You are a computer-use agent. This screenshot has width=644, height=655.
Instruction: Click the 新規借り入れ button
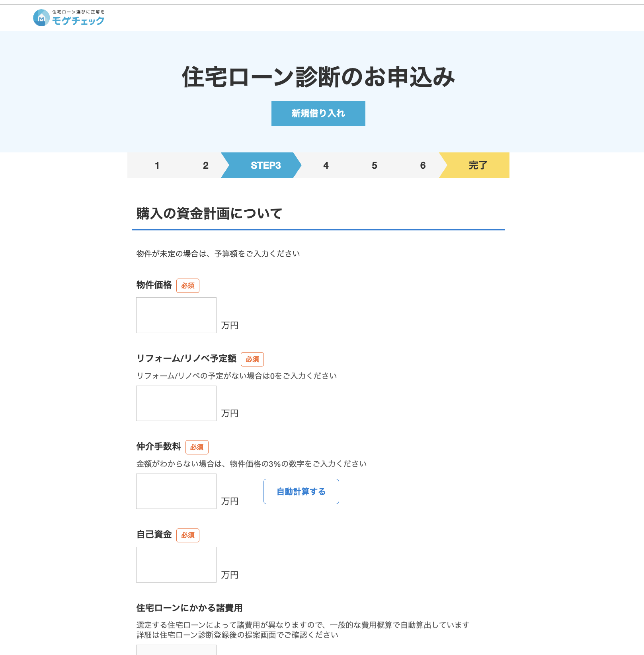click(x=318, y=113)
